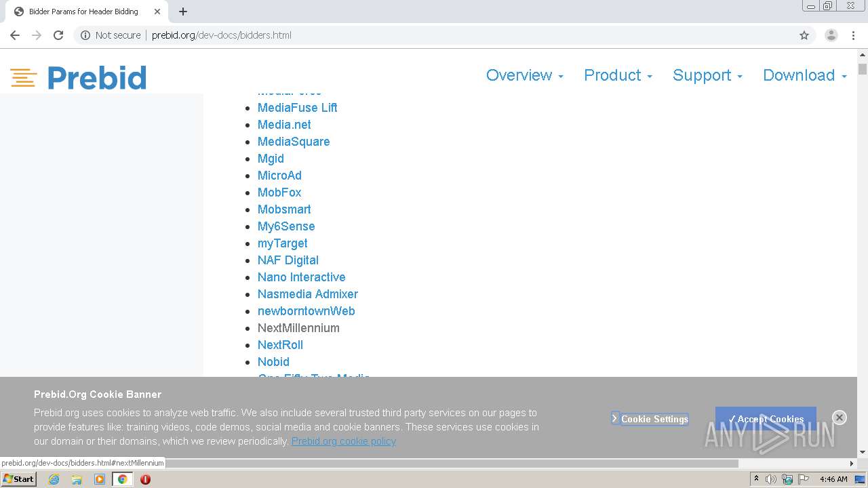The image size is (868, 488).
Task: Open myTarget link
Action: pos(283,243)
